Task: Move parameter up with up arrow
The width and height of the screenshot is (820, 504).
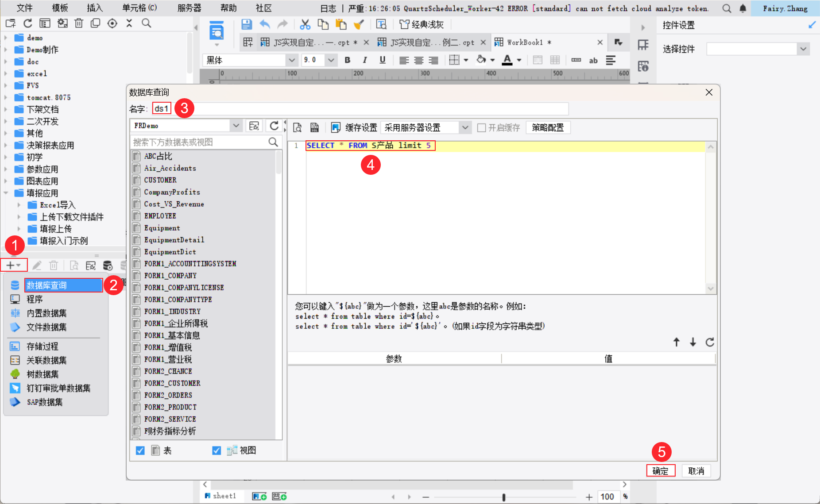Action: 677,342
